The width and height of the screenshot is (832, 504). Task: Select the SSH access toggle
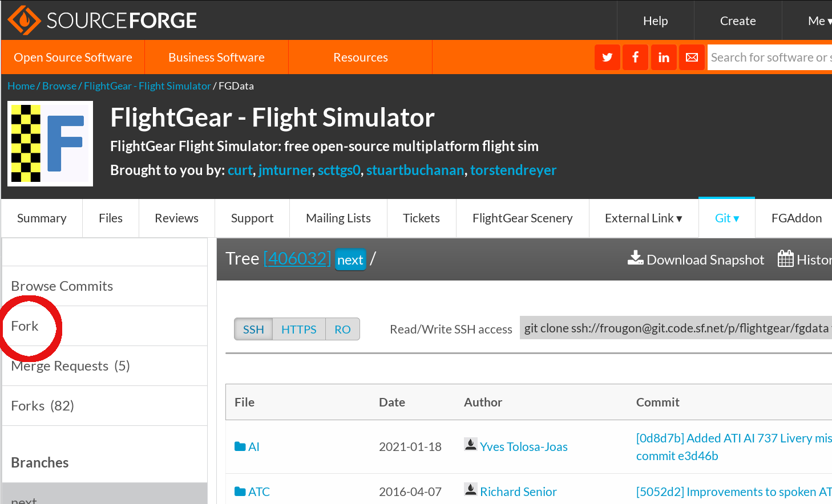click(253, 329)
